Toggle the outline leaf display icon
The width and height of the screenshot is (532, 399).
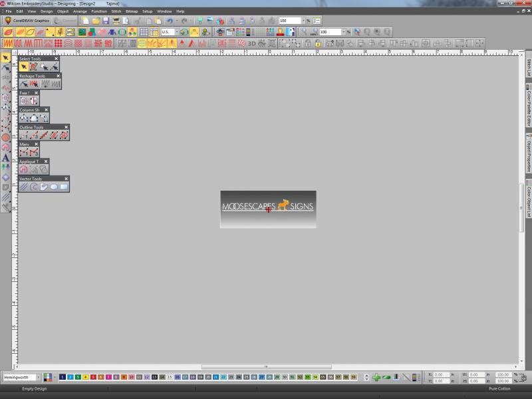30,32
